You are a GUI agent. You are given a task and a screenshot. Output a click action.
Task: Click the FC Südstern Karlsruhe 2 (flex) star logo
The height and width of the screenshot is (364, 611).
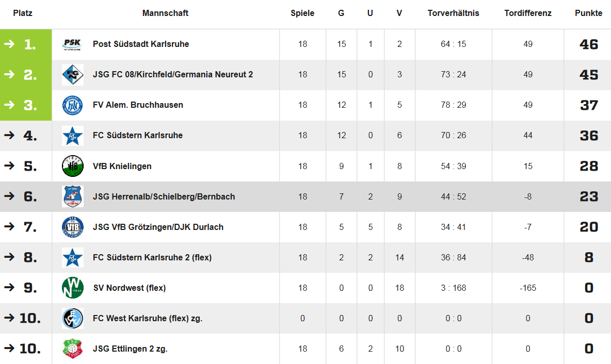click(x=72, y=257)
